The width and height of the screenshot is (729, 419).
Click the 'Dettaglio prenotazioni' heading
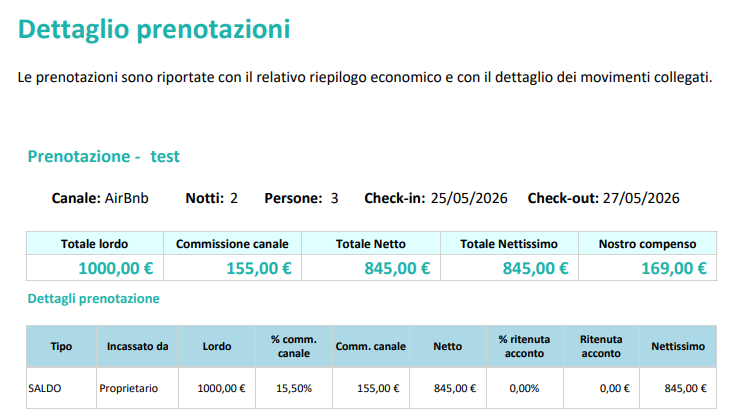154,29
